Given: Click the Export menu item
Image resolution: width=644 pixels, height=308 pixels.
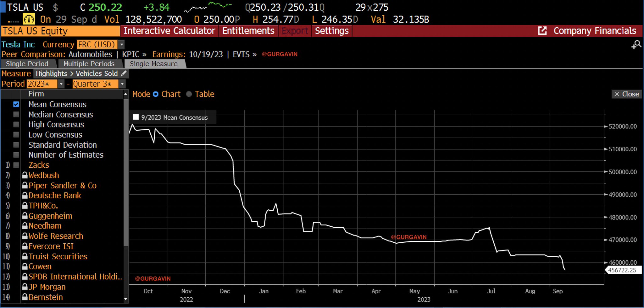Looking at the screenshot, I should coord(295,31).
